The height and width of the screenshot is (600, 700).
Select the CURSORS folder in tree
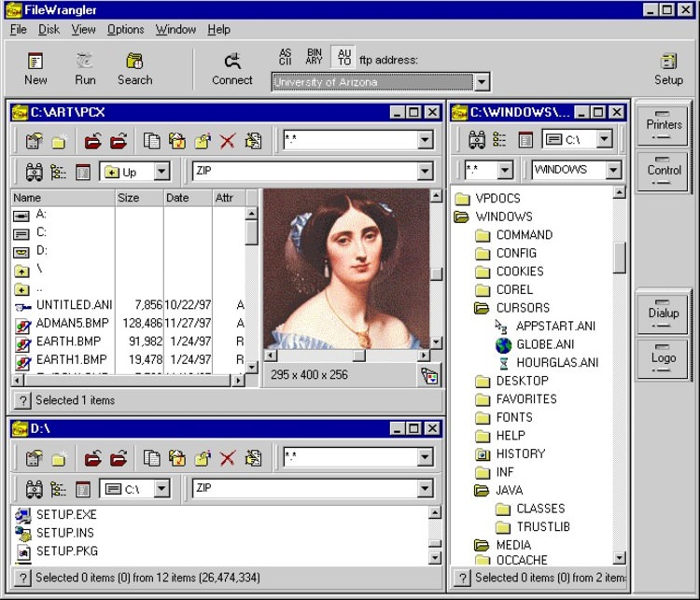(x=523, y=308)
